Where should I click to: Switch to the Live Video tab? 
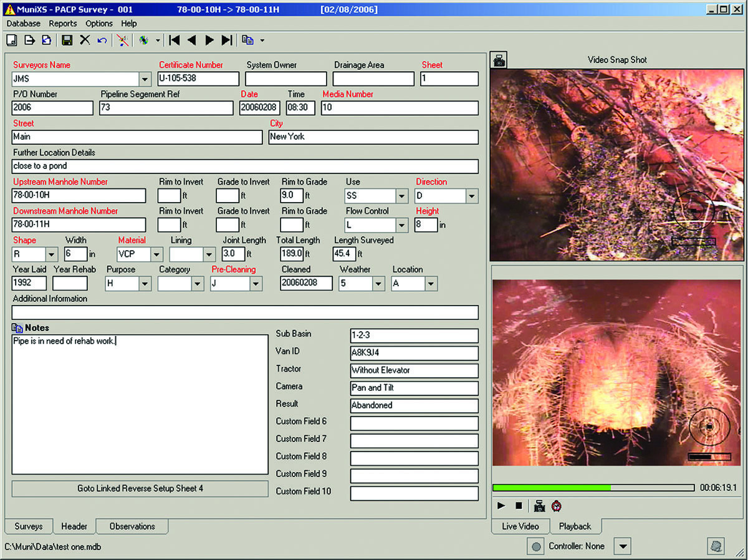tap(520, 526)
